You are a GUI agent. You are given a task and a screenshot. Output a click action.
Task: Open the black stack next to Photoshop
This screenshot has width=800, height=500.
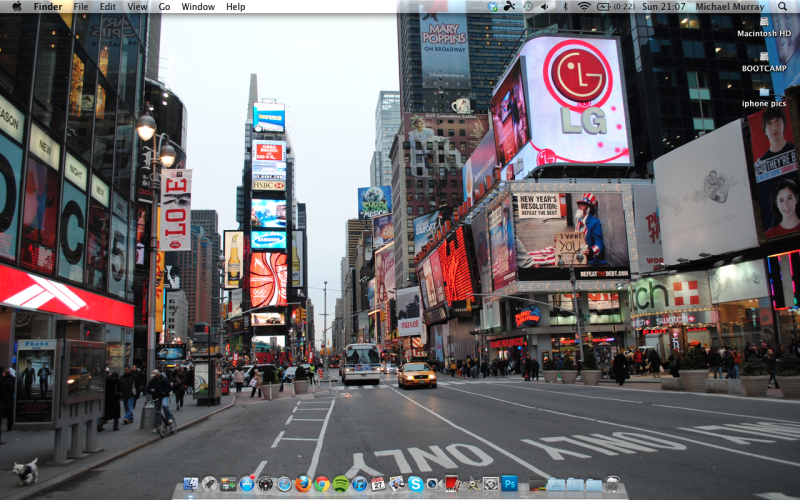(537, 484)
